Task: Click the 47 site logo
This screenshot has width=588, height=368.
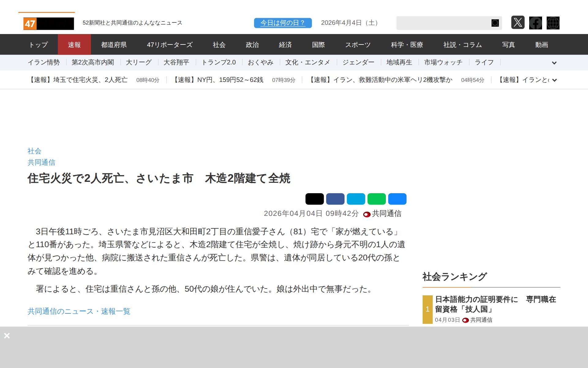Action: [48, 24]
